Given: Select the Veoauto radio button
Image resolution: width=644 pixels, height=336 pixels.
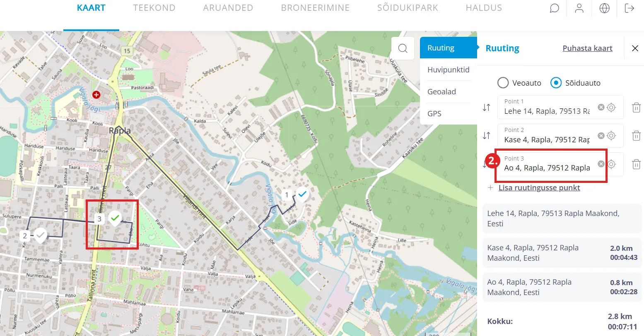Looking at the screenshot, I should pyautogui.click(x=503, y=83).
